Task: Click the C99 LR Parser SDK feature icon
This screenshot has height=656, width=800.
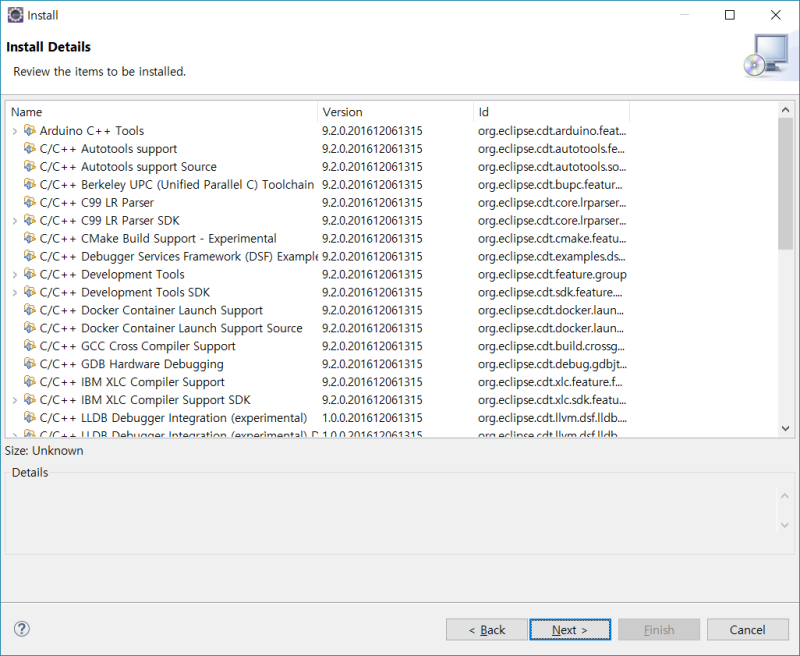Action: point(30,220)
